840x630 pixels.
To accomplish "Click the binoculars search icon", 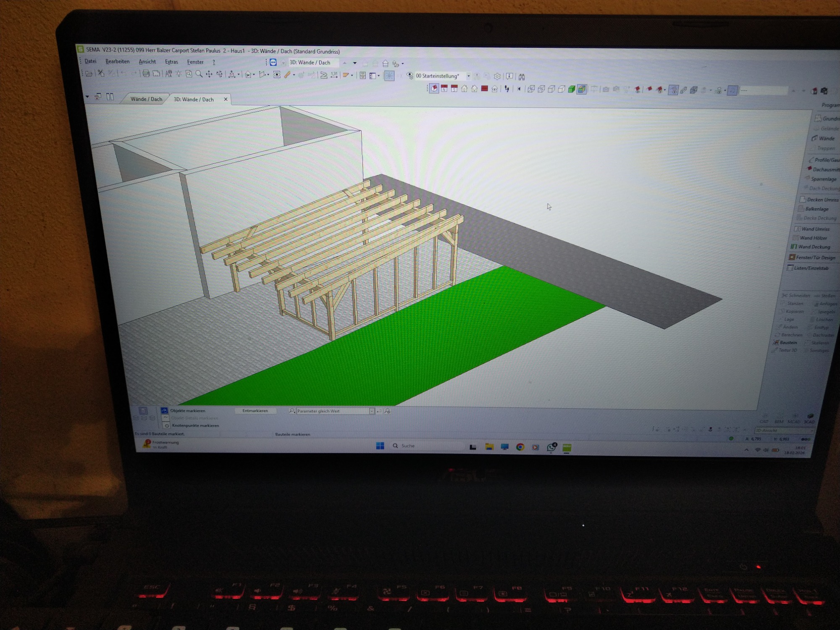I will tap(522, 77).
